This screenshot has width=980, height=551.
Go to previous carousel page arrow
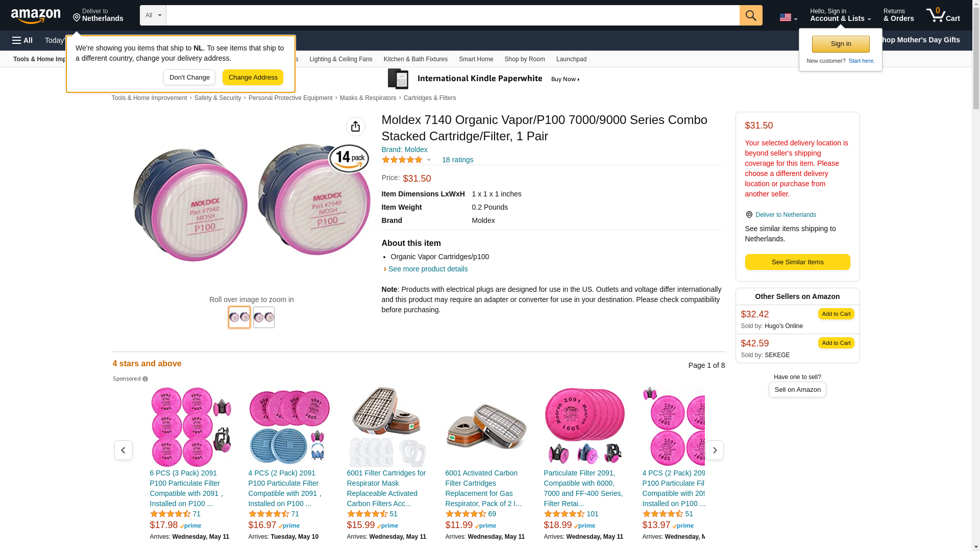124,450
